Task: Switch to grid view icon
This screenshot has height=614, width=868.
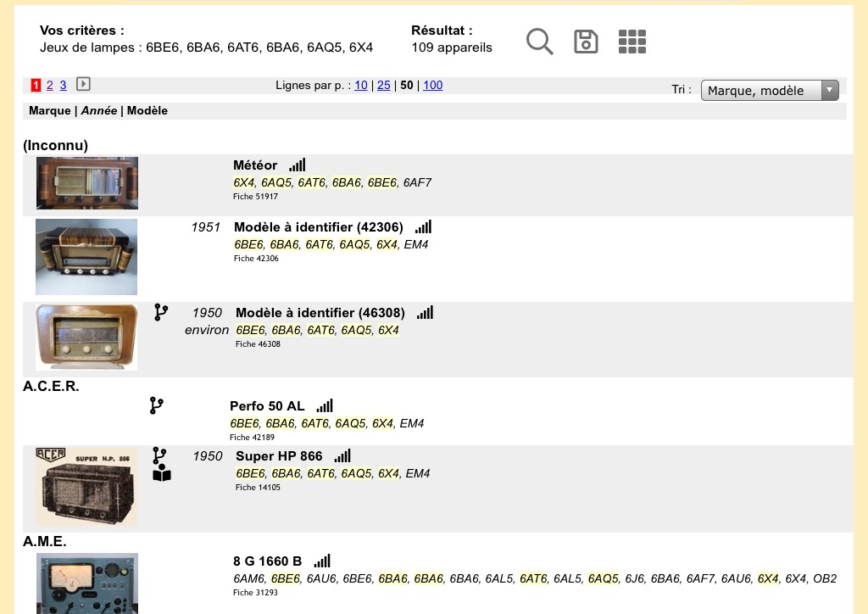Action: pos(632,42)
